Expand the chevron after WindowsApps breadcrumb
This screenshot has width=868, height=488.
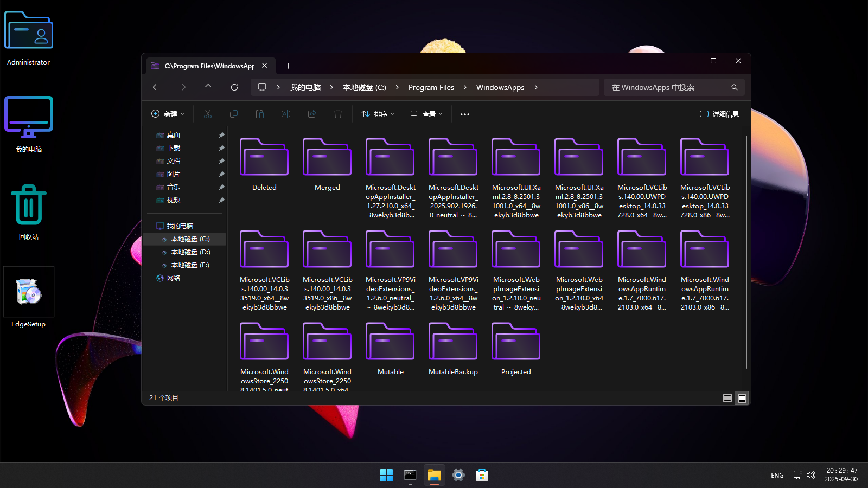tap(536, 87)
